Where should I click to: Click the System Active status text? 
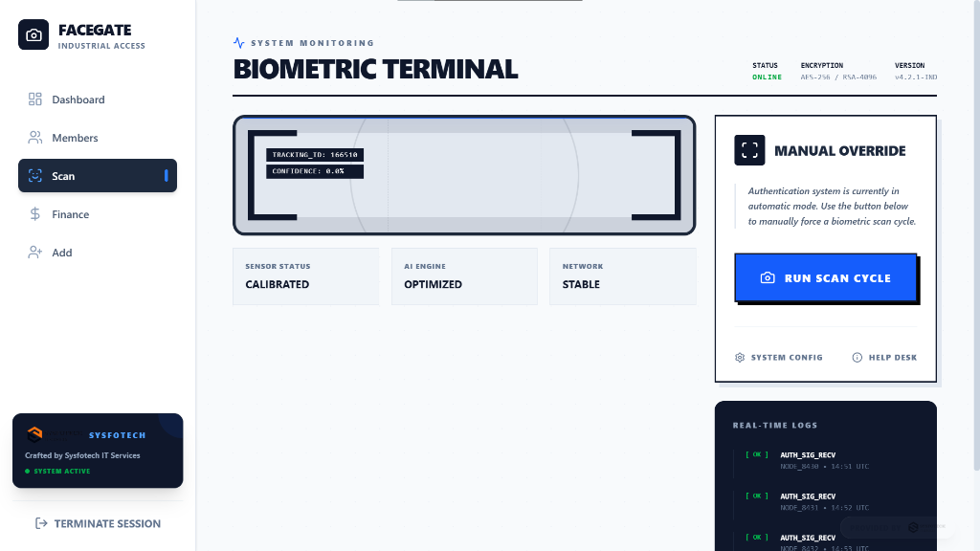click(62, 471)
